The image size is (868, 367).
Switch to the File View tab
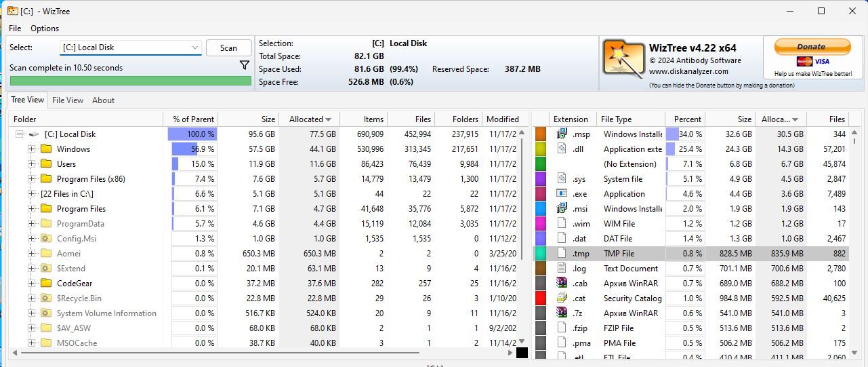(x=68, y=100)
